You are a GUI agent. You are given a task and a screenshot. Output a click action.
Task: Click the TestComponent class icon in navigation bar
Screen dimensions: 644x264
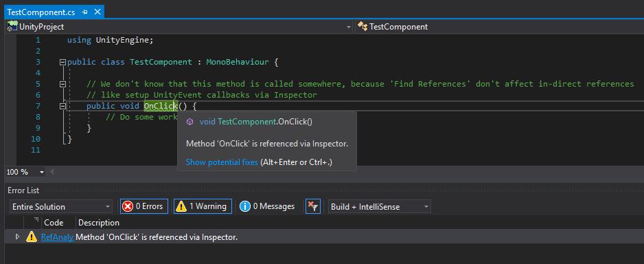click(x=363, y=27)
